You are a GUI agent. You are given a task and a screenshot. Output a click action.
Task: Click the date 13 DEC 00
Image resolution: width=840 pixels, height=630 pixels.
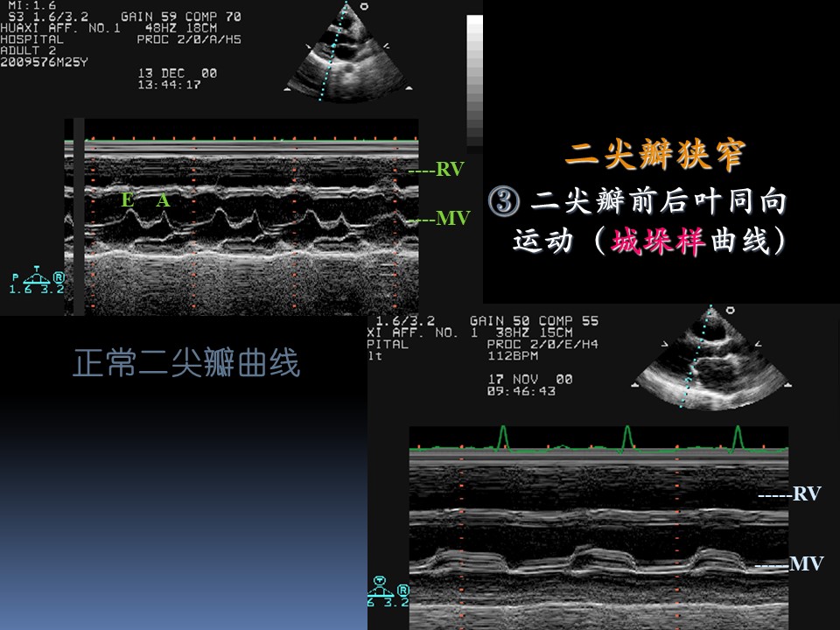click(178, 73)
